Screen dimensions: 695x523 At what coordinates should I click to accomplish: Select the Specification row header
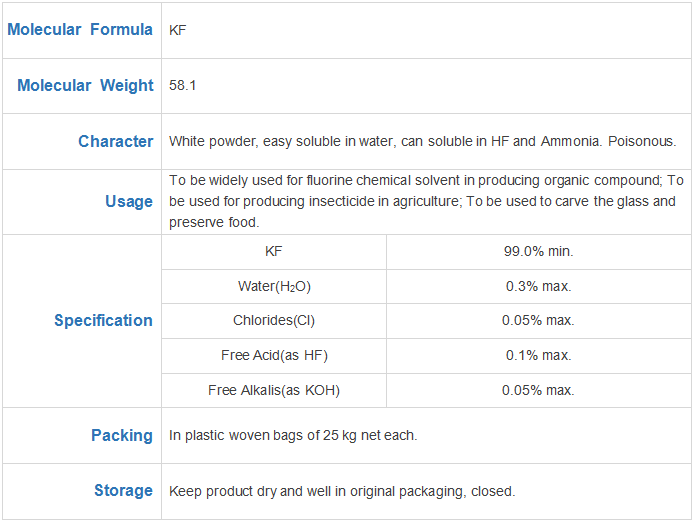(103, 321)
